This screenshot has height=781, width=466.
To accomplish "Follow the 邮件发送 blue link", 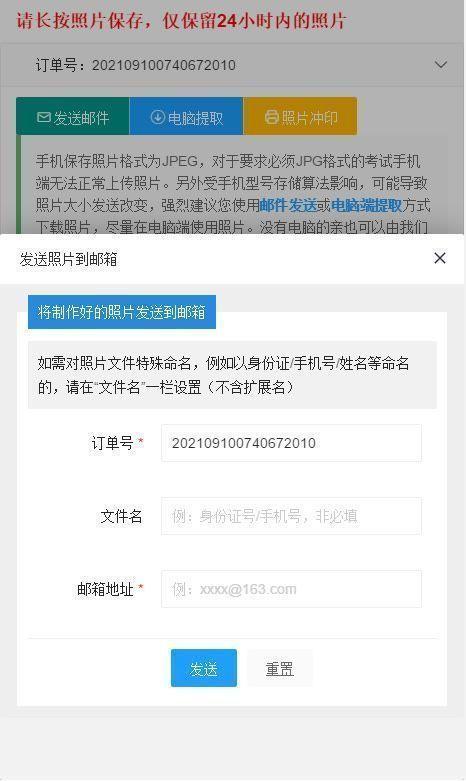I will point(288,205).
